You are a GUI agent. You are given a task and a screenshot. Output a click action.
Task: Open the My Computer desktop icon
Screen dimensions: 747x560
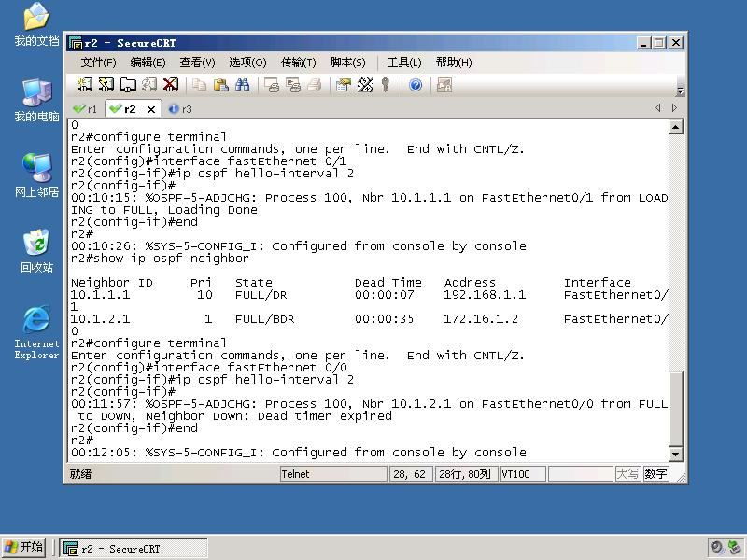click(36, 100)
